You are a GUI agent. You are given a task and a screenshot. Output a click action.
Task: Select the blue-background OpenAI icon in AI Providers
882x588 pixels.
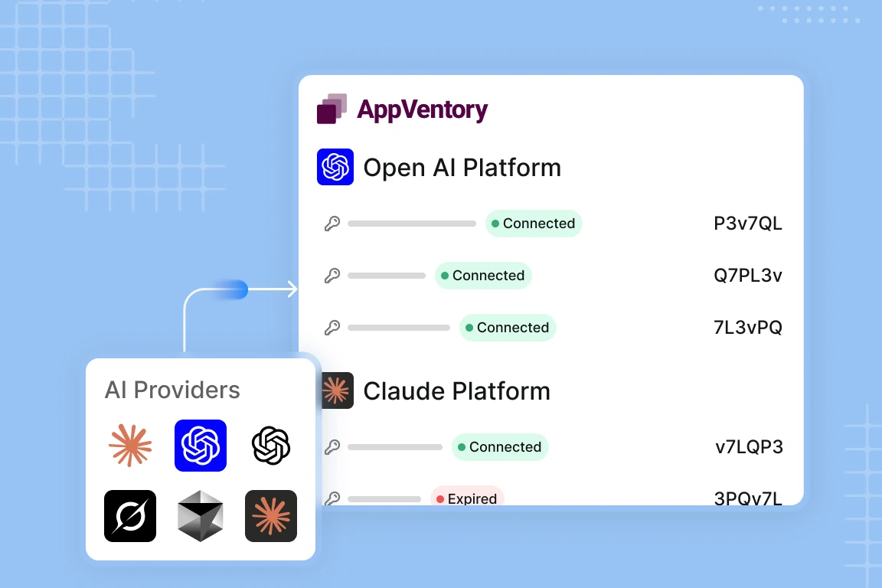(x=201, y=446)
